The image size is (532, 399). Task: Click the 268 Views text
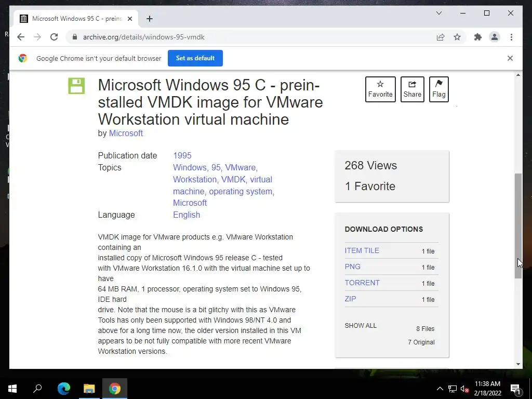[x=371, y=166]
